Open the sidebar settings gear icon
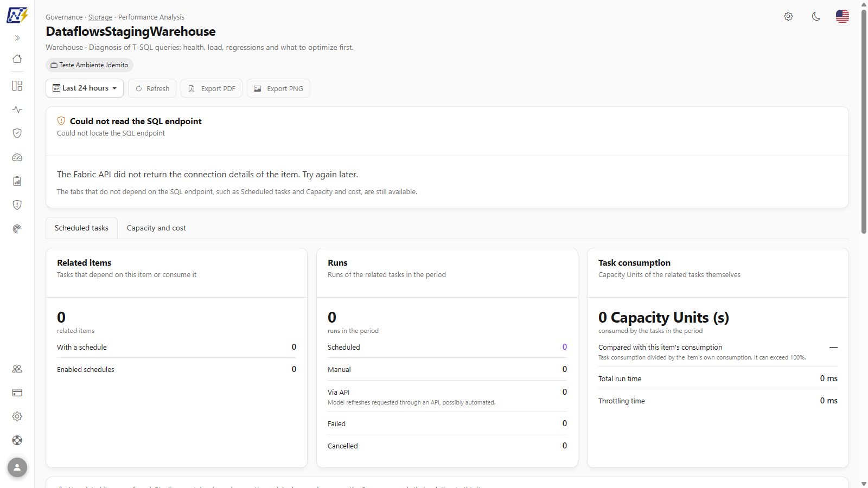868x488 pixels. [17, 416]
